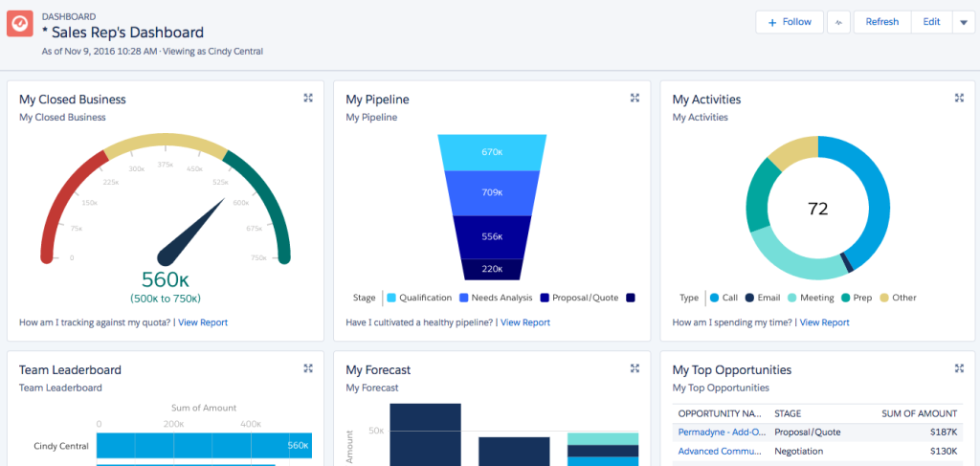This screenshot has height=466, width=980.
Task: Expand the My Closed Business panel
Action: coord(308,99)
